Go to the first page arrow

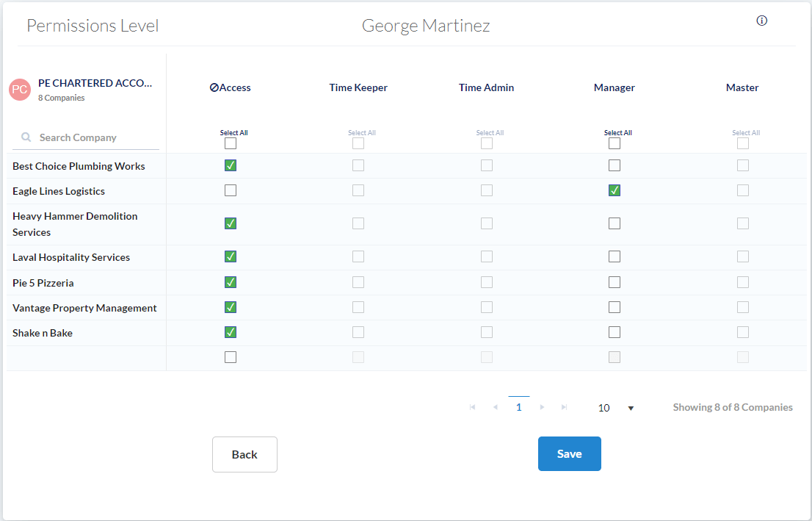point(473,407)
